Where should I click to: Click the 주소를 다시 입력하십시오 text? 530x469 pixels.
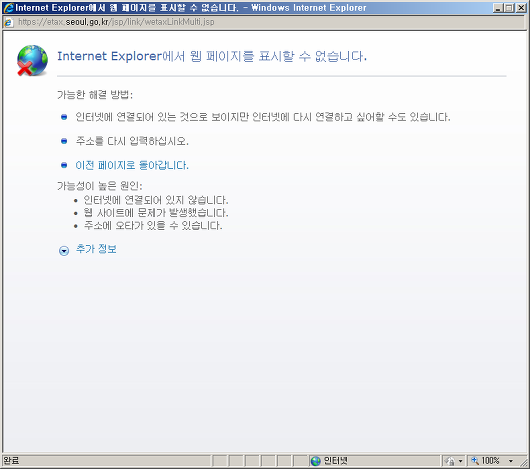coord(132,141)
